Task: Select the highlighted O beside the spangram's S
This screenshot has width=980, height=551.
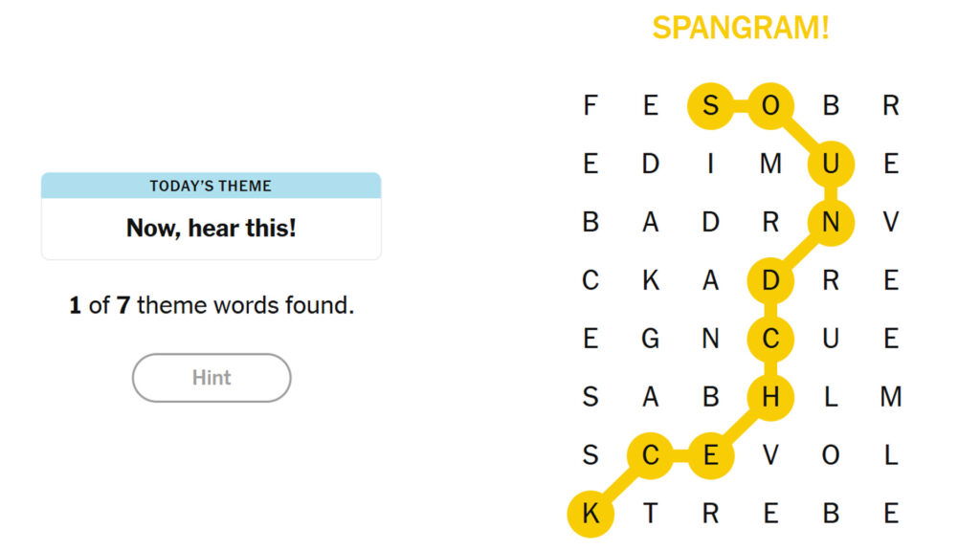Action: click(770, 105)
